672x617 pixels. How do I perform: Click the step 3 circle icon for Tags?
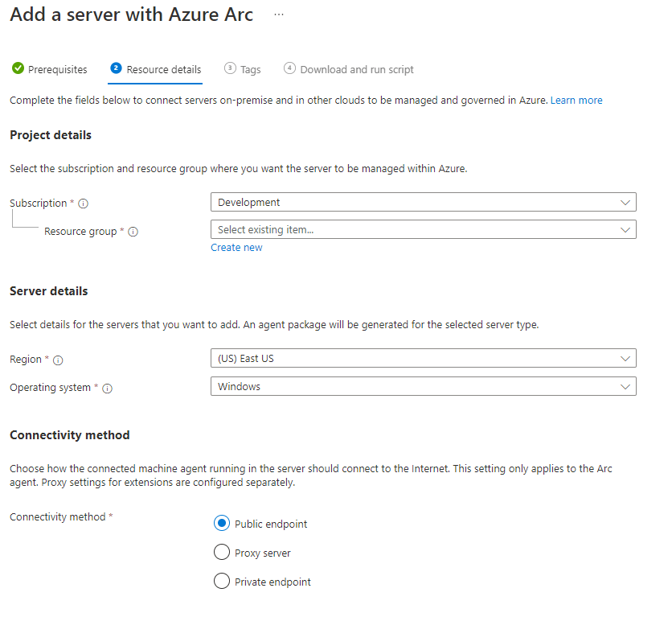[230, 68]
